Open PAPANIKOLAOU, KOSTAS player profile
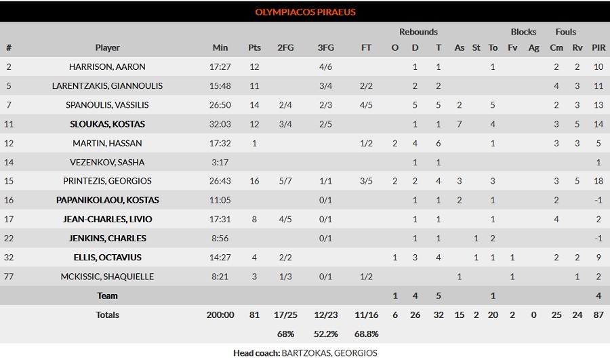The height and width of the screenshot is (364, 610). [107, 200]
